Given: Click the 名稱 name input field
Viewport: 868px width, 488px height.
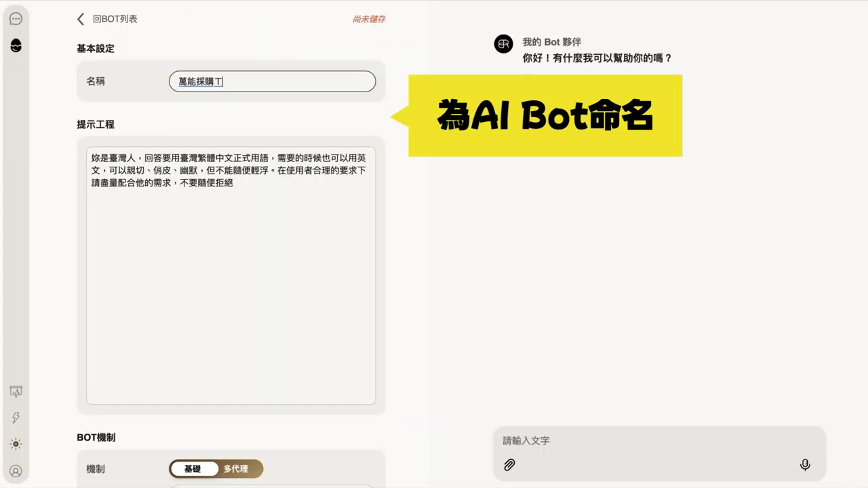Looking at the screenshot, I should pyautogui.click(x=272, y=81).
